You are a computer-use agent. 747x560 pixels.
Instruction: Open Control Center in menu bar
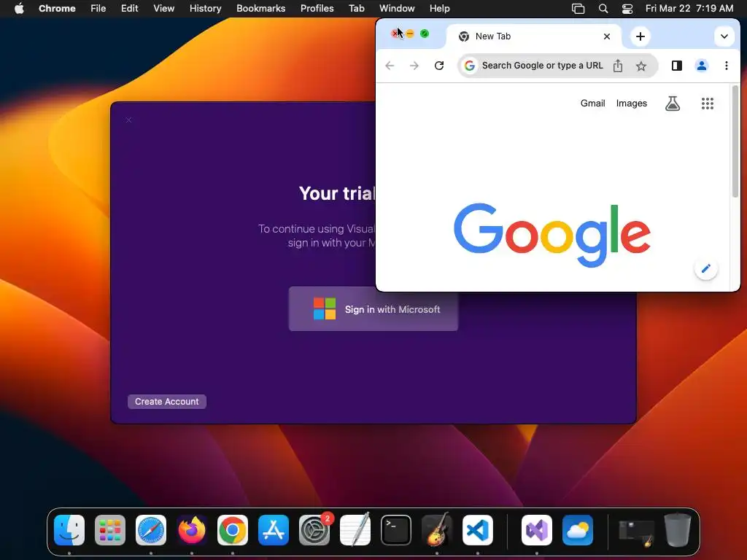(627, 8)
